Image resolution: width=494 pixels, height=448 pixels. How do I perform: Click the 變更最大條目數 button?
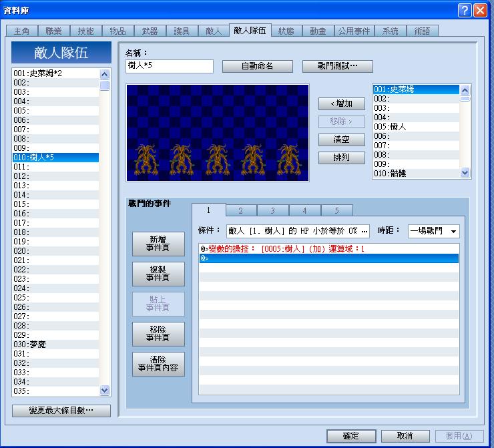click(x=61, y=411)
